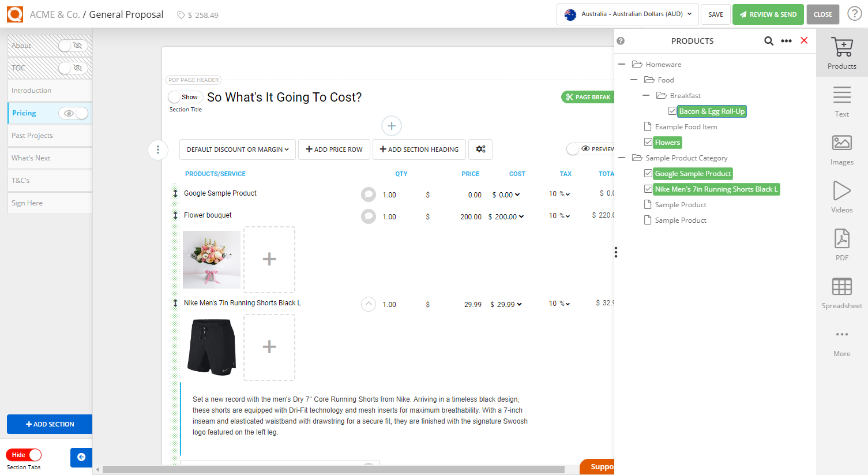Open the Default Discount or Margin dropdown
The image size is (868, 475).
(237, 149)
